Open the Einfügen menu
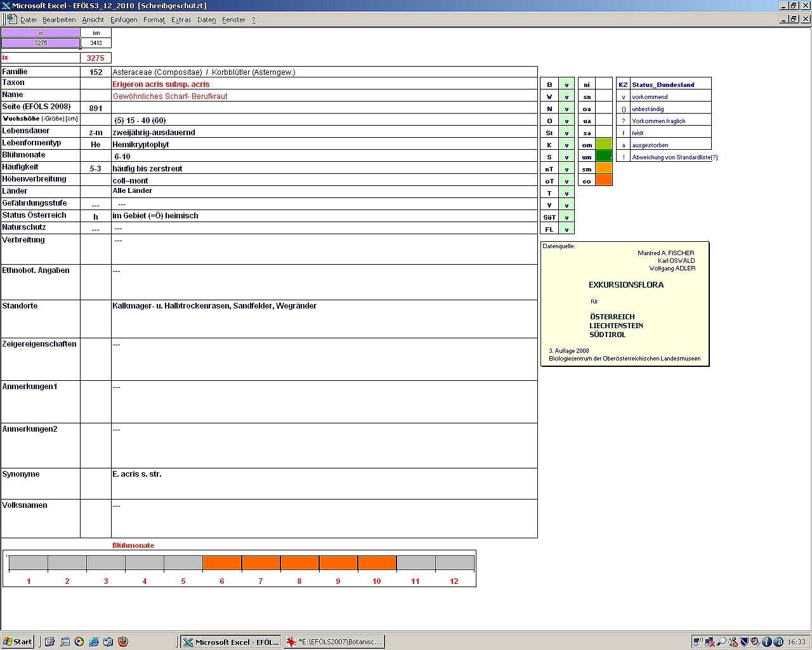The height and width of the screenshot is (650, 812). point(124,20)
